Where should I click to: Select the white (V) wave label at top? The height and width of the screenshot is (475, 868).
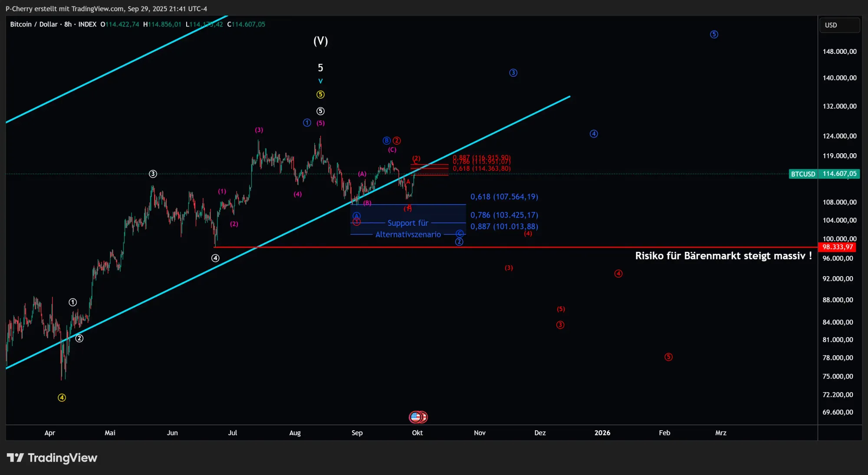point(320,41)
